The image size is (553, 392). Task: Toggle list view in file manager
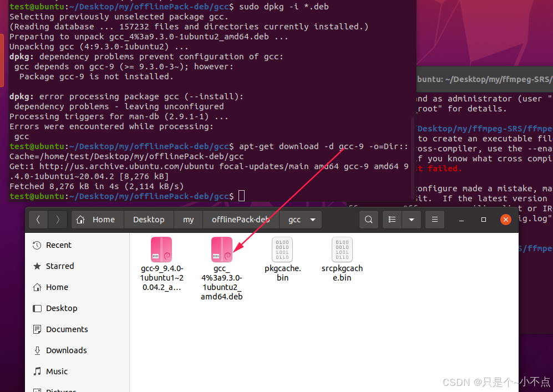click(x=392, y=220)
